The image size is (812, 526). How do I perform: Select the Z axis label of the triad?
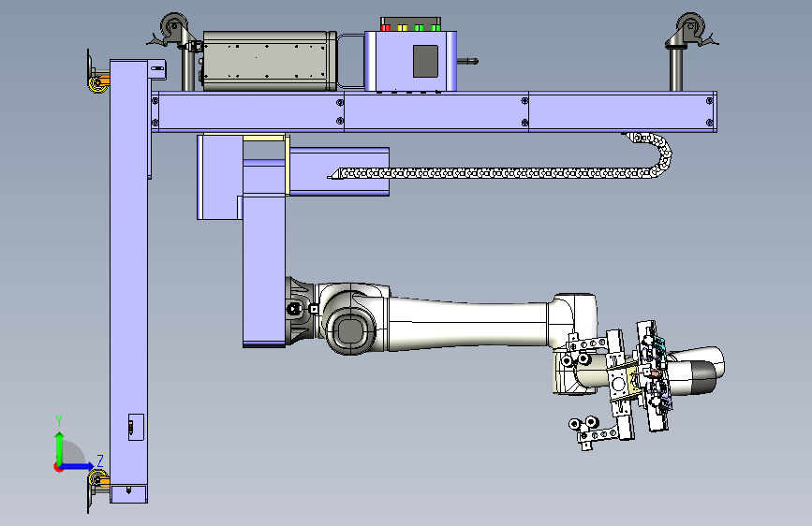coord(100,460)
